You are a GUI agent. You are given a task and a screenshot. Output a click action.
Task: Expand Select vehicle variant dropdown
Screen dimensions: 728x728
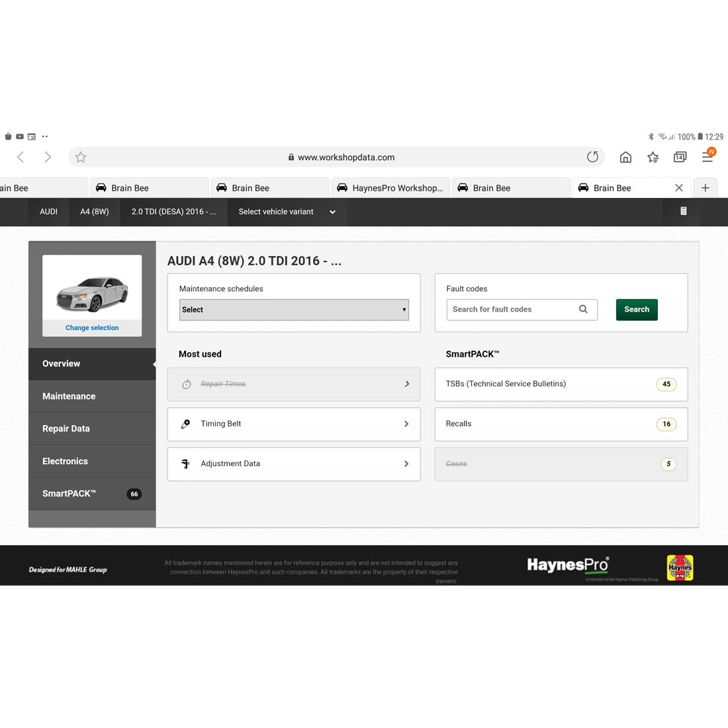287,212
